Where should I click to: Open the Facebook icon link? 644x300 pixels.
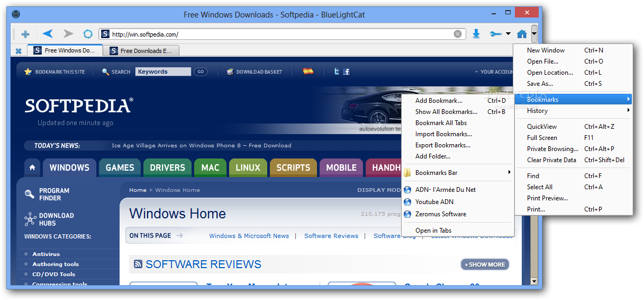[x=346, y=72]
